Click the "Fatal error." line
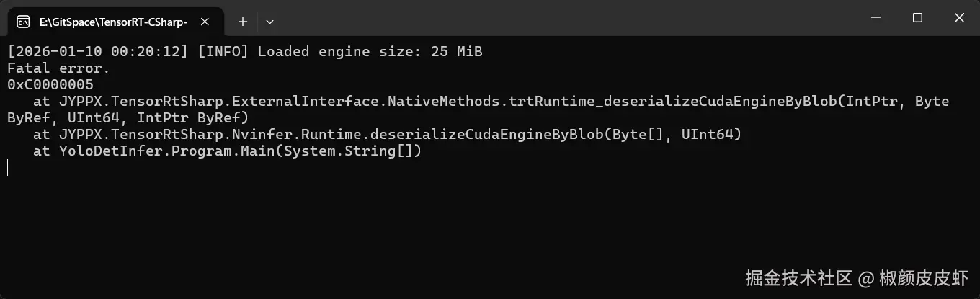This screenshot has height=299, width=980. [x=58, y=68]
